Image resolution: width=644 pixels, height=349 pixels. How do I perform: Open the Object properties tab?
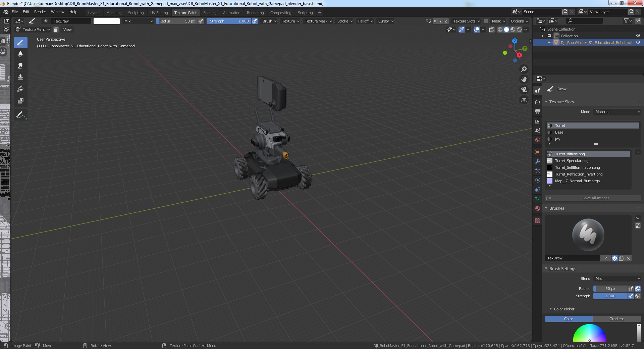(x=538, y=152)
